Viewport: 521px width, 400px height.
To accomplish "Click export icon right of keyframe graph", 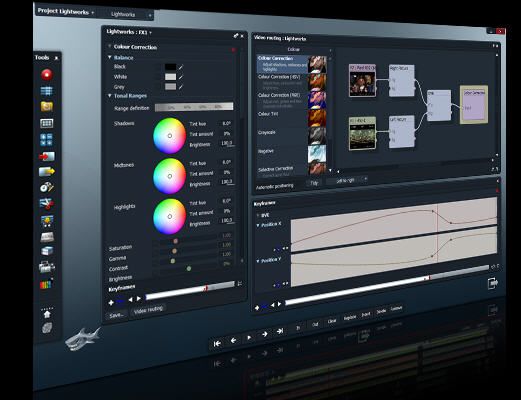I will (x=492, y=283).
